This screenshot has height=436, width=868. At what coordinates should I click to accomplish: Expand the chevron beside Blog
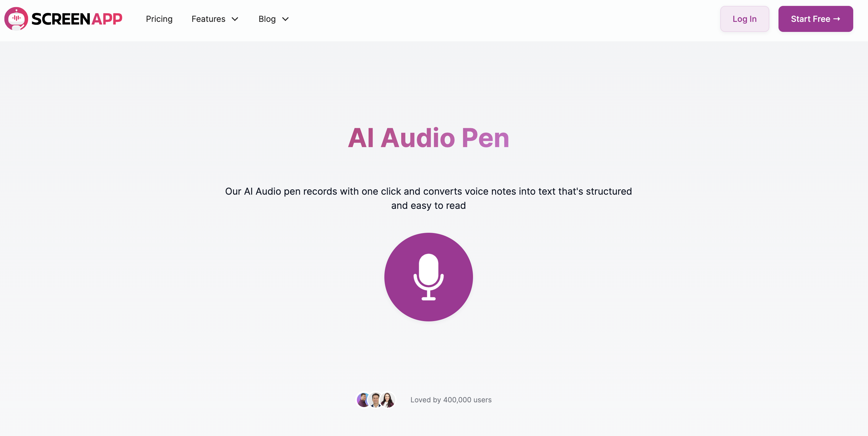pyautogui.click(x=285, y=19)
